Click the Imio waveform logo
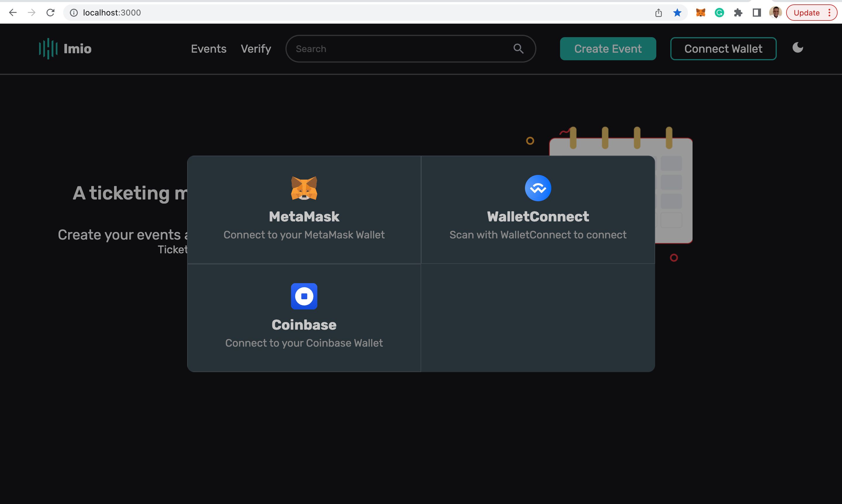 [x=48, y=49]
